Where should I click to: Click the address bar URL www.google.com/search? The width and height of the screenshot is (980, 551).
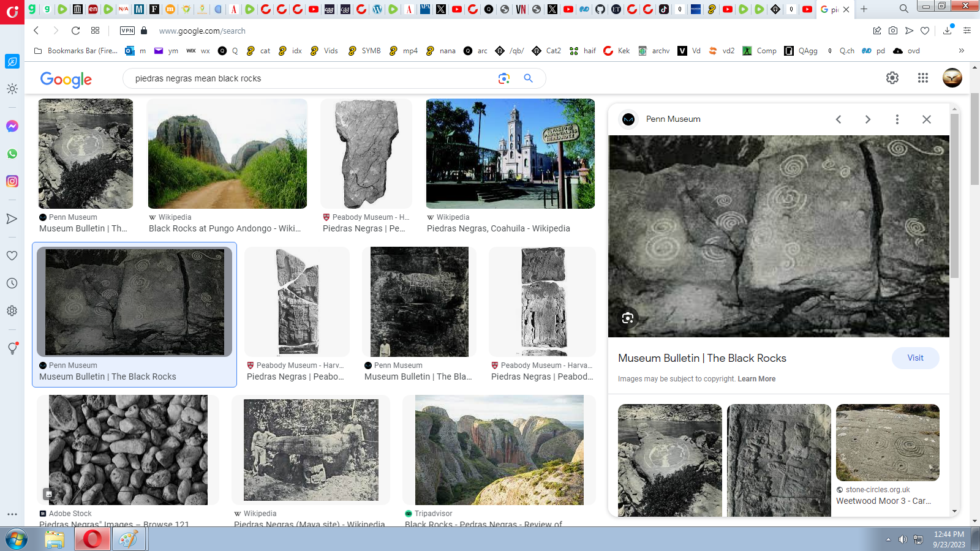202,31
